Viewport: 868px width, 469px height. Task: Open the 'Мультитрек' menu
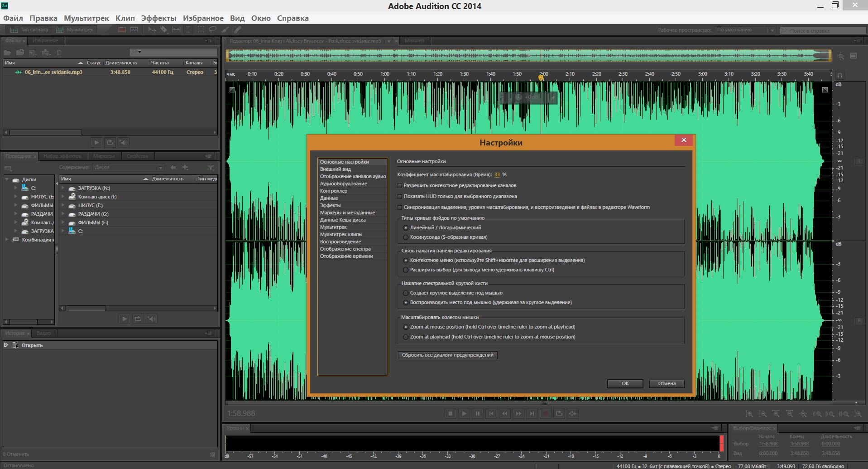(86, 18)
